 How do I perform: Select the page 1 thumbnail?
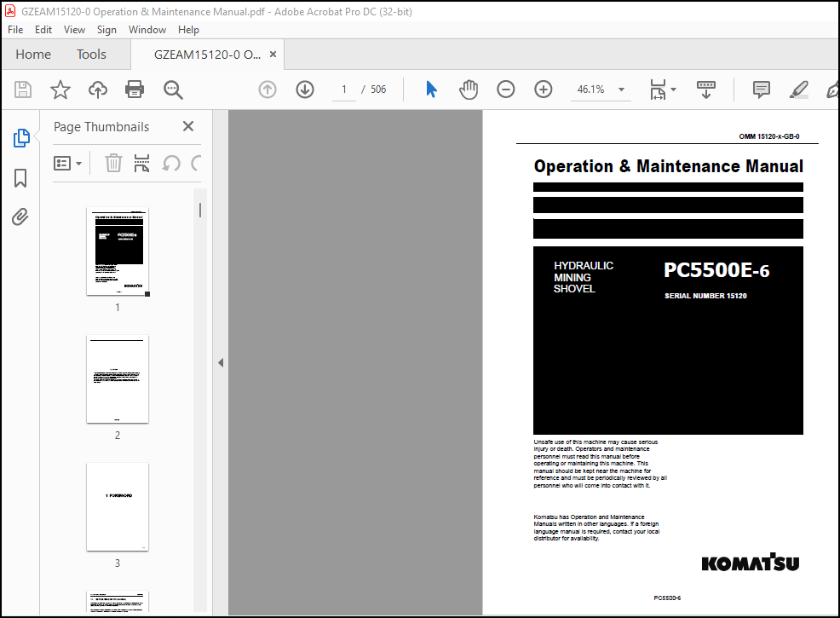118,251
